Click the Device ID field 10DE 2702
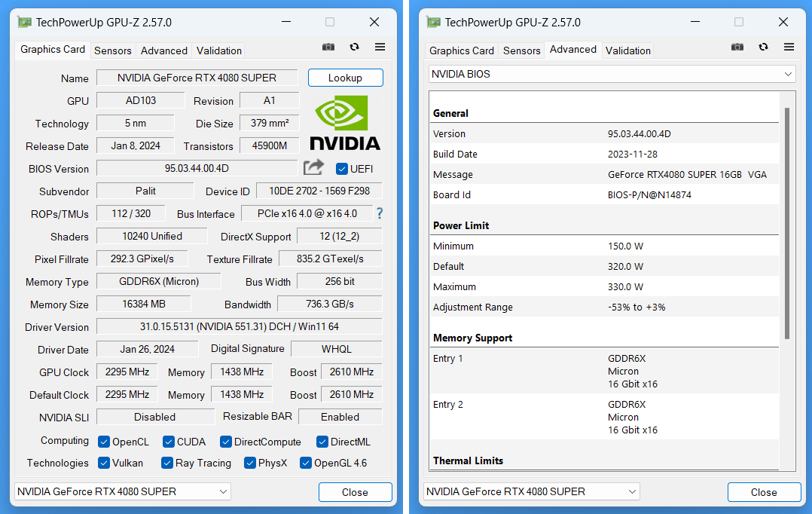The height and width of the screenshot is (514, 812). pyautogui.click(x=319, y=191)
